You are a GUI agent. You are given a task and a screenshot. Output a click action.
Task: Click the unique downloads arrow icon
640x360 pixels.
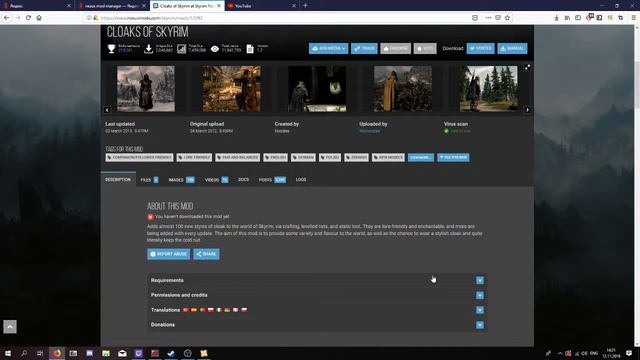point(149,49)
